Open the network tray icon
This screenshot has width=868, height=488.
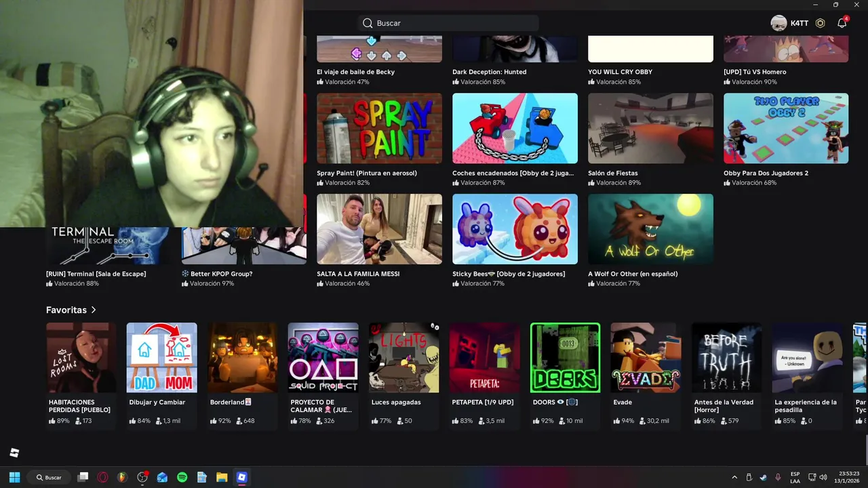[812, 477]
